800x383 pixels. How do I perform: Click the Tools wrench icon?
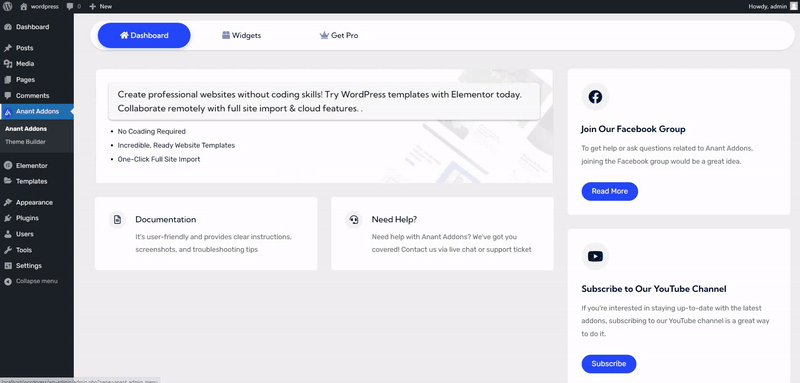pos(8,250)
